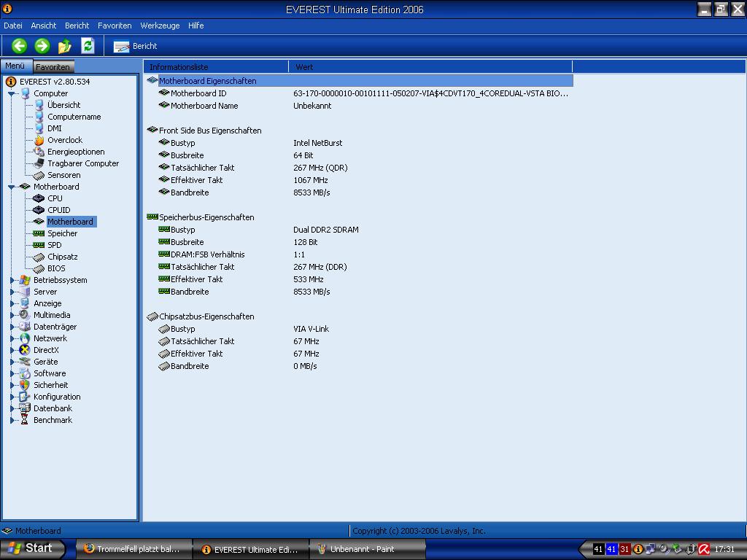The width and height of the screenshot is (747, 560).
Task: Select the Übersicht icon in tree
Action: tap(39, 105)
